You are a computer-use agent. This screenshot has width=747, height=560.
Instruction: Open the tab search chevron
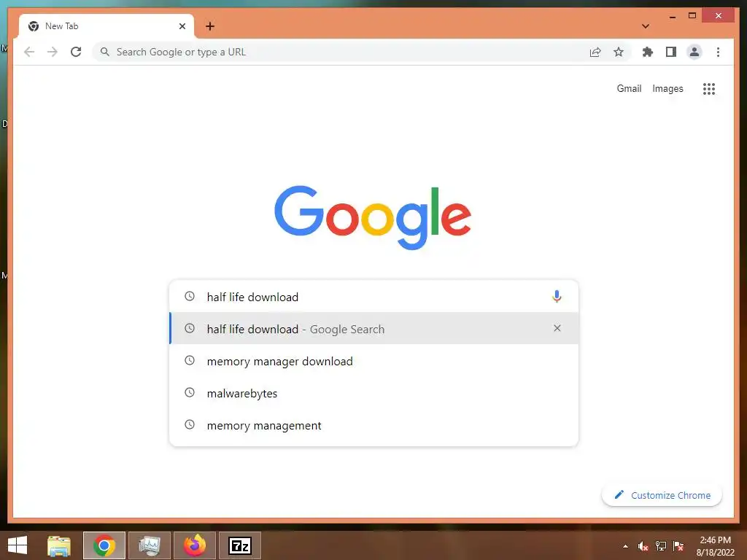(645, 26)
